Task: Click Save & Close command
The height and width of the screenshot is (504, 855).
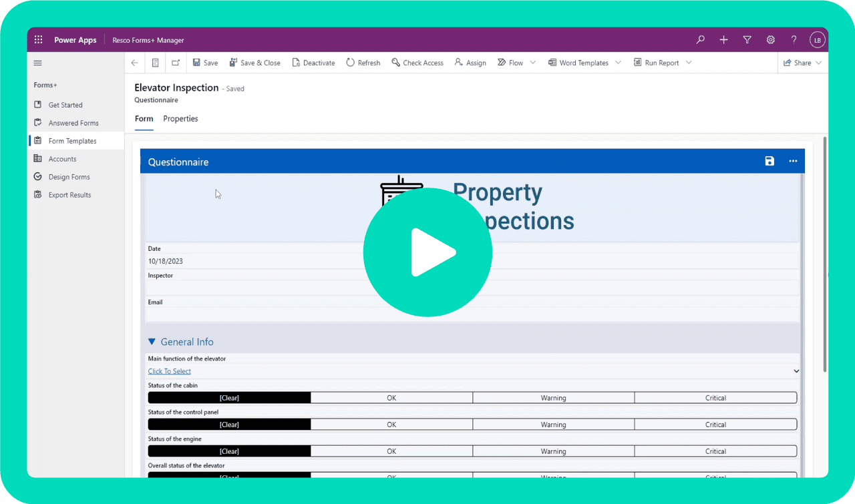Action: (254, 63)
